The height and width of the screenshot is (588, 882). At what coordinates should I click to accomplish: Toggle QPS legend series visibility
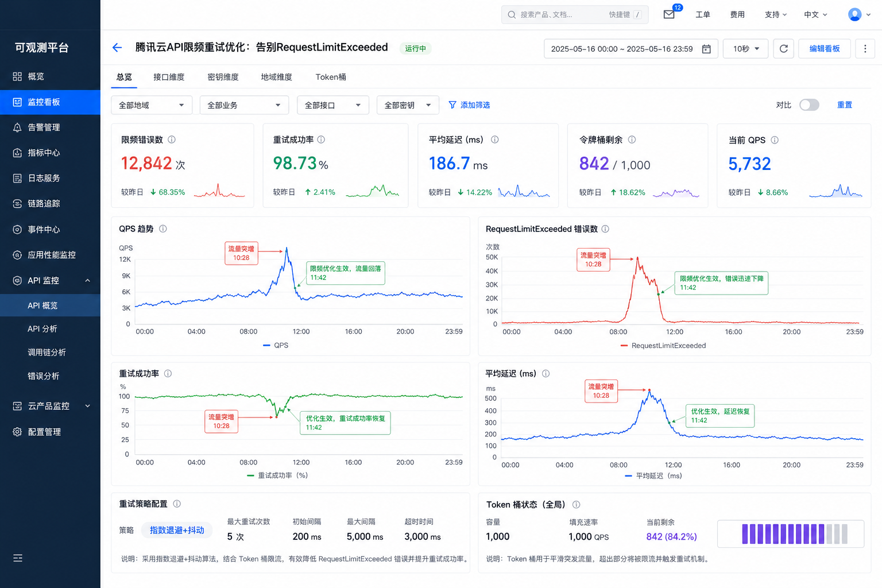click(x=276, y=345)
